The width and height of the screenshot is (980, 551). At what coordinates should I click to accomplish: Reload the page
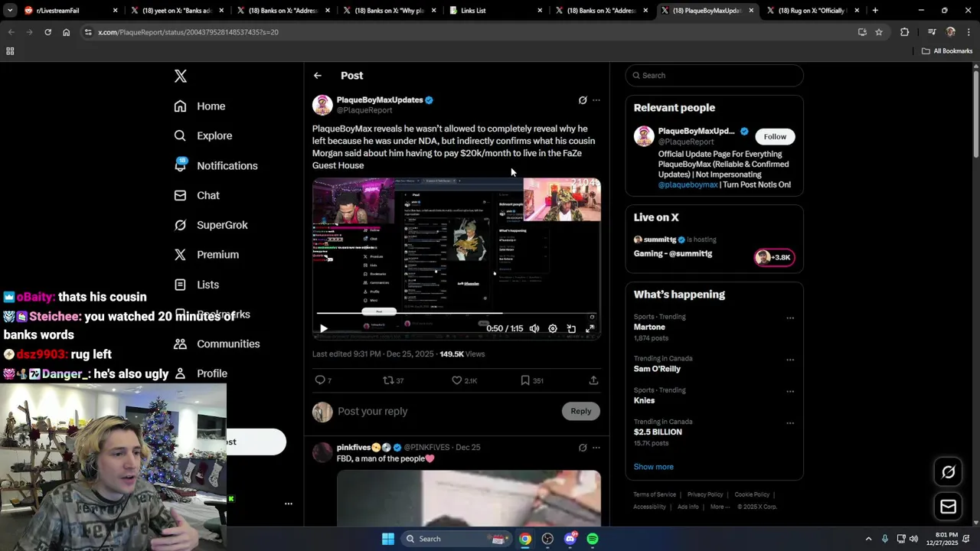[47, 32]
